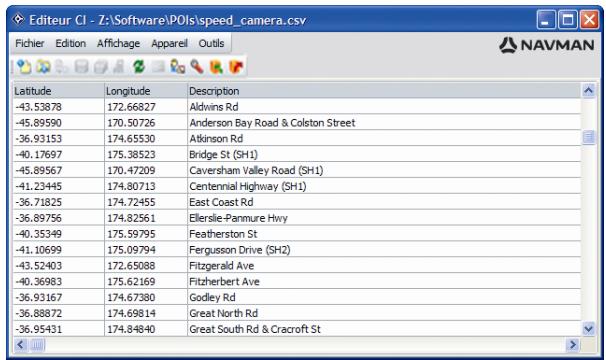Viewport: 606px width, 360px height.
Task: Select the Bridge St (SH1) cell
Action: coord(384,154)
